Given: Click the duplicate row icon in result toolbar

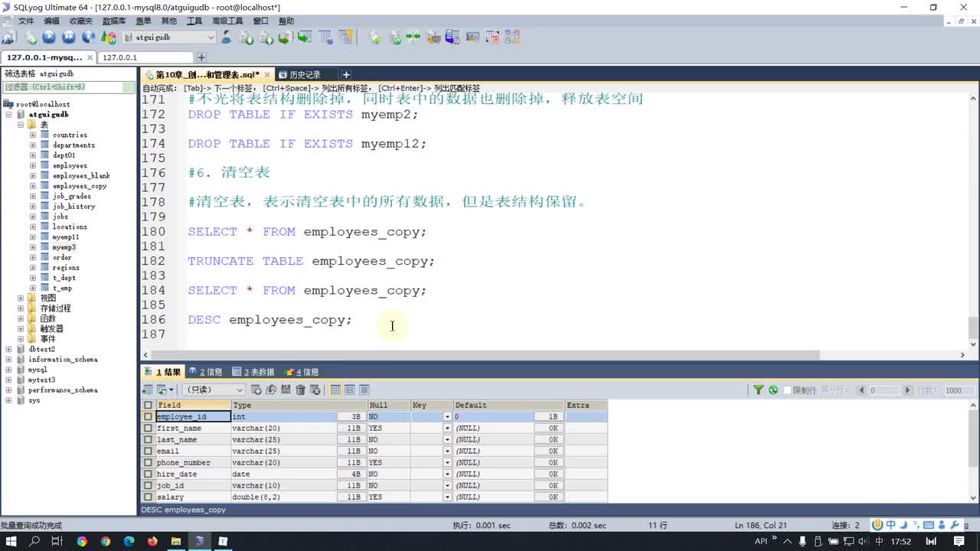Looking at the screenshot, I should tap(271, 390).
